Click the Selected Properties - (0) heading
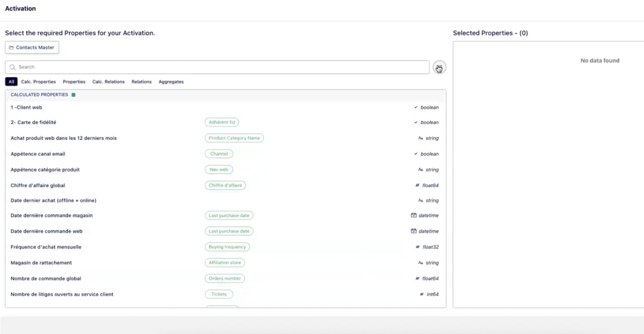 (490, 33)
